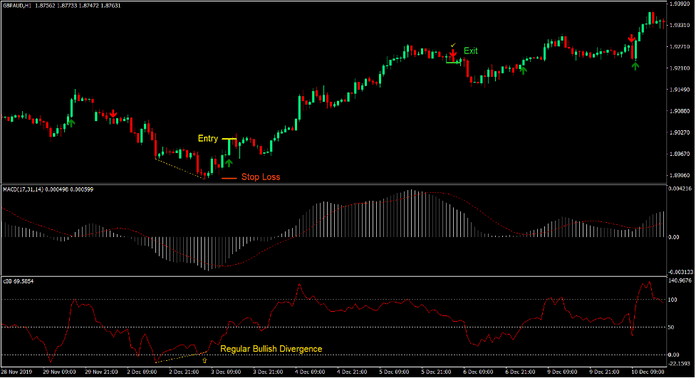
Task: Click the green buy arrow near 29 Nov 09:00
Action: 71,122
